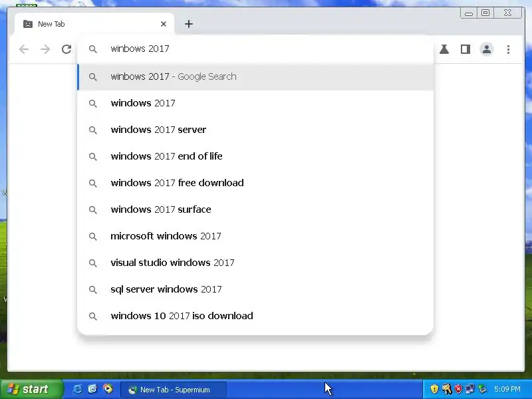Launch Windows Media Player quick launch icon
Image resolution: width=532 pixels, height=399 pixels.
pyautogui.click(x=108, y=389)
